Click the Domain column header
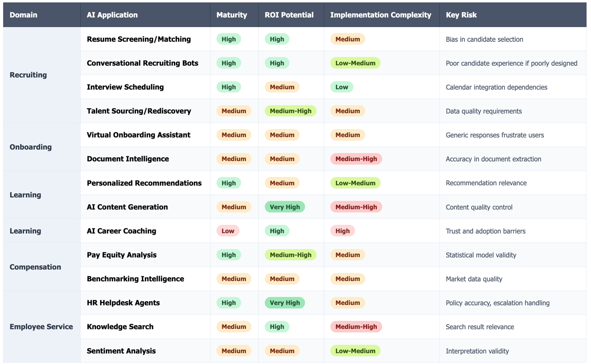 (23, 15)
